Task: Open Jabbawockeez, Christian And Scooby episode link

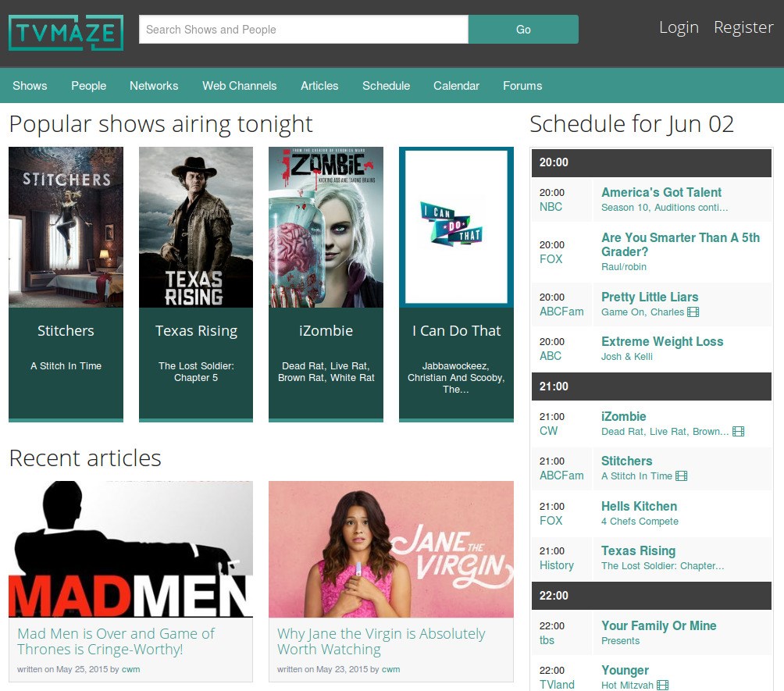Action: [456, 377]
